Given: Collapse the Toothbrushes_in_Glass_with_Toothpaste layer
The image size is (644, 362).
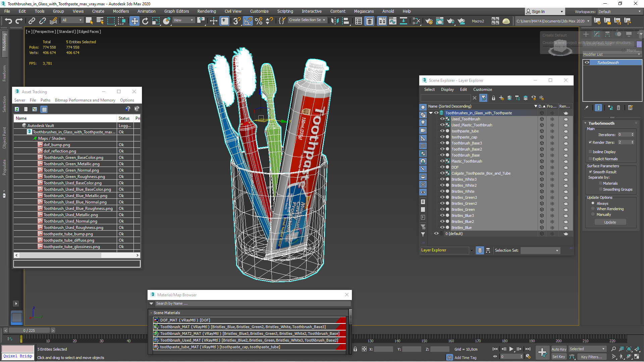Looking at the screenshot, I should tap(431, 113).
